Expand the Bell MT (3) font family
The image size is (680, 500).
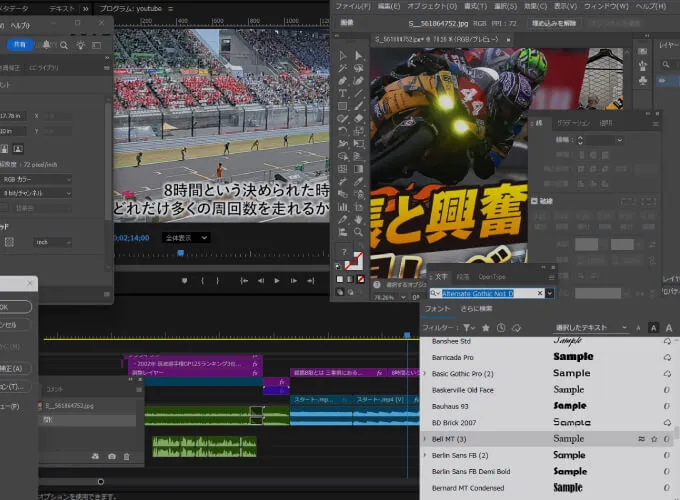point(425,439)
